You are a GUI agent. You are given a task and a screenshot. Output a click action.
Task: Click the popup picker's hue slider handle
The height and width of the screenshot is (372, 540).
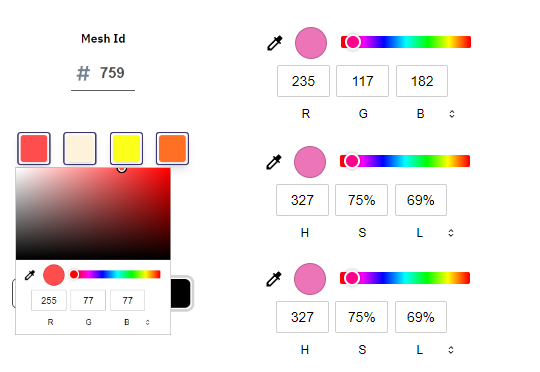click(x=74, y=275)
